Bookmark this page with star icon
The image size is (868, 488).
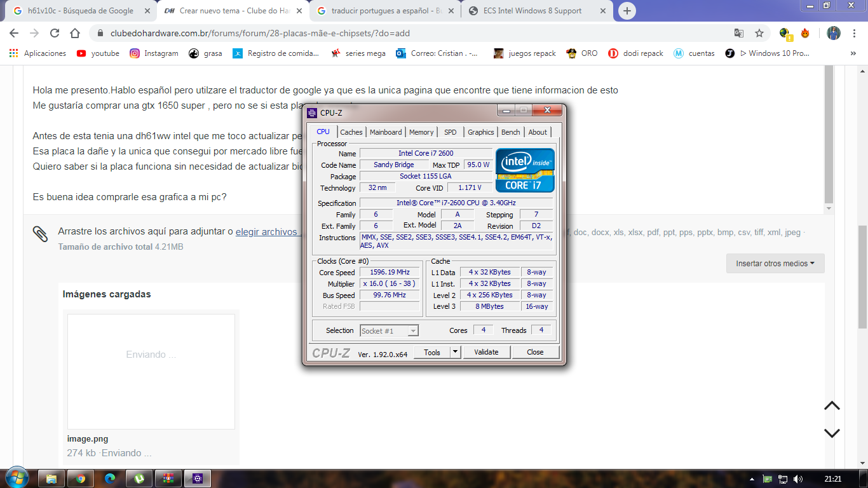click(759, 33)
